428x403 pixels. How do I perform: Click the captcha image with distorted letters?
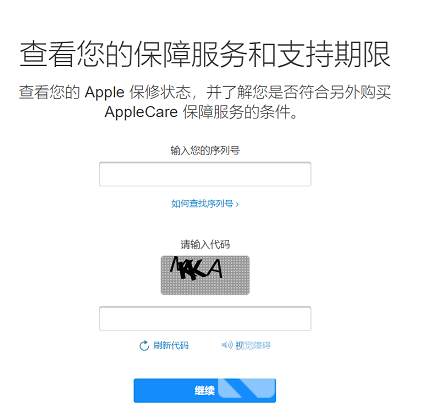coord(205,275)
